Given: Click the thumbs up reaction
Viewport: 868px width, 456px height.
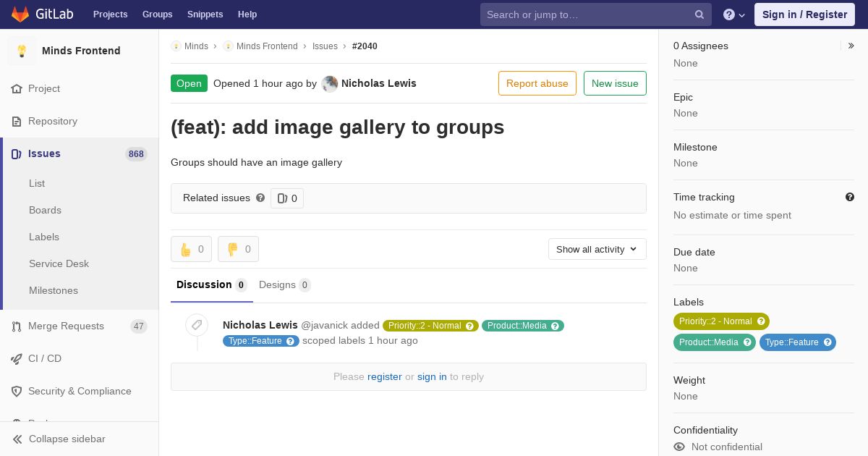Looking at the screenshot, I should tap(191, 249).
